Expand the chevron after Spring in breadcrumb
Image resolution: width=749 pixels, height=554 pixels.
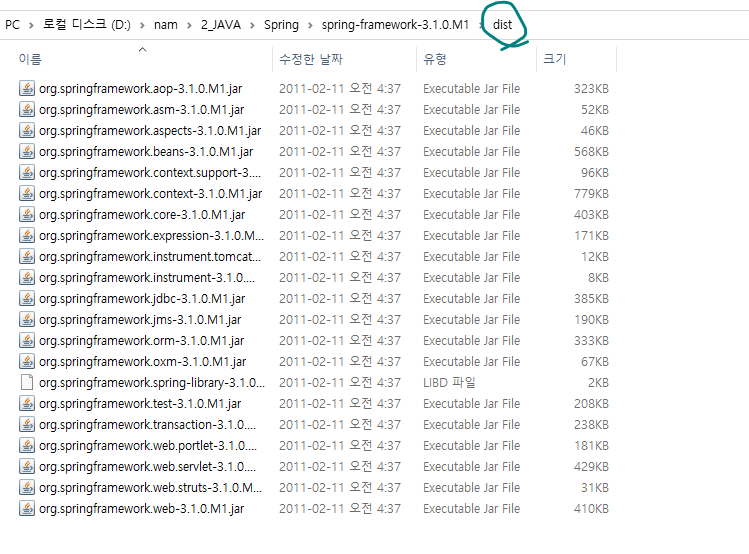pyautogui.click(x=310, y=25)
